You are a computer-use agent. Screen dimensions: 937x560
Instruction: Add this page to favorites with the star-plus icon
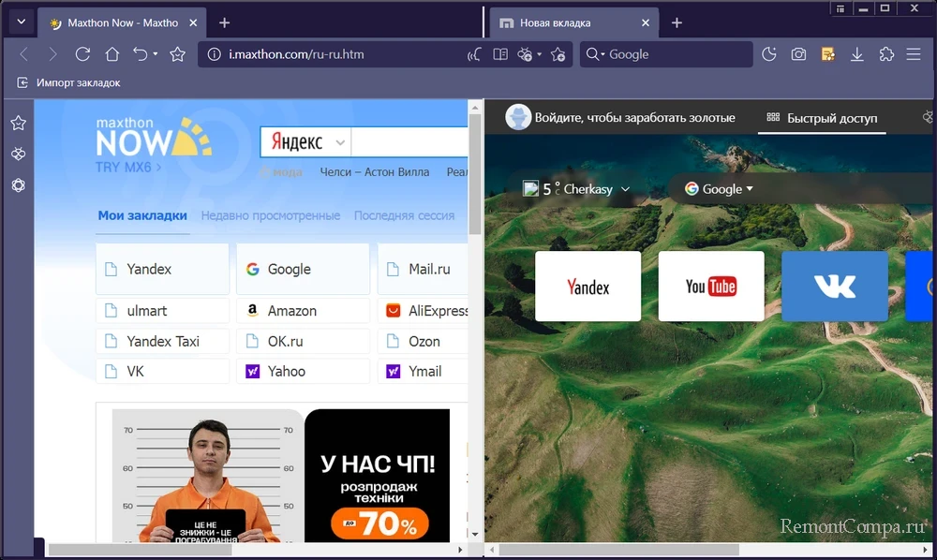click(x=558, y=54)
